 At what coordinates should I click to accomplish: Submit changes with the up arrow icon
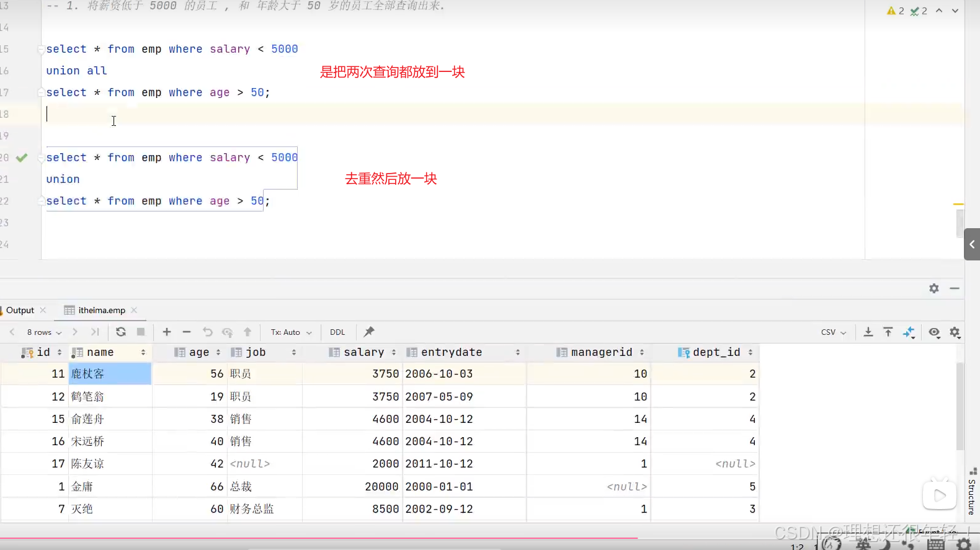coord(247,332)
